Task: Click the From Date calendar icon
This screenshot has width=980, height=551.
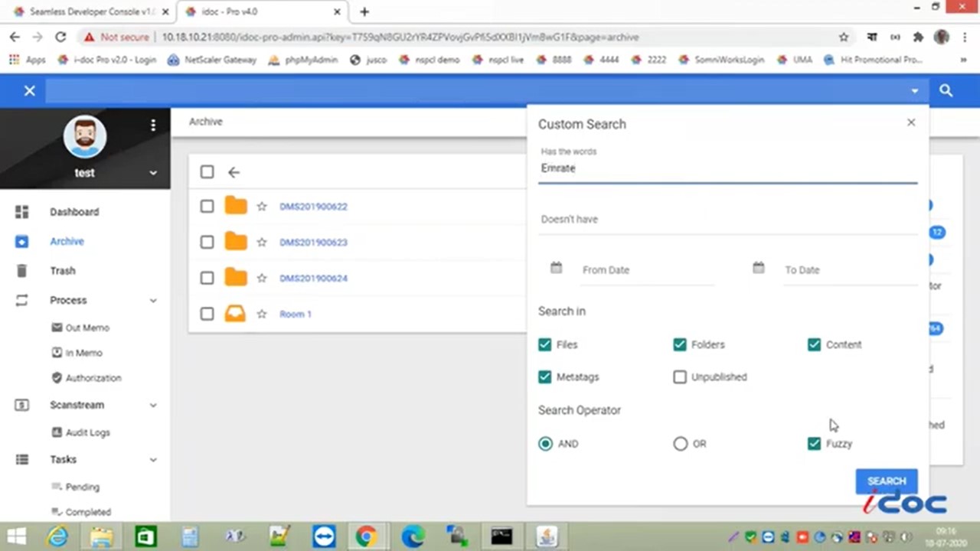Action: coord(556,268)
